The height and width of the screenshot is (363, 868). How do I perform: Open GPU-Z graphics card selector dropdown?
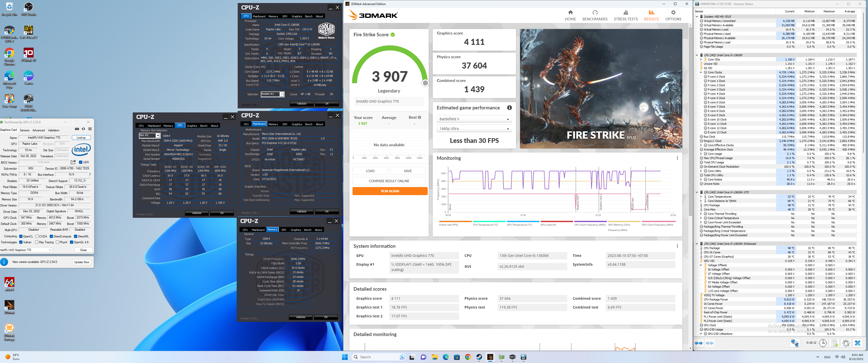(26, 250)
